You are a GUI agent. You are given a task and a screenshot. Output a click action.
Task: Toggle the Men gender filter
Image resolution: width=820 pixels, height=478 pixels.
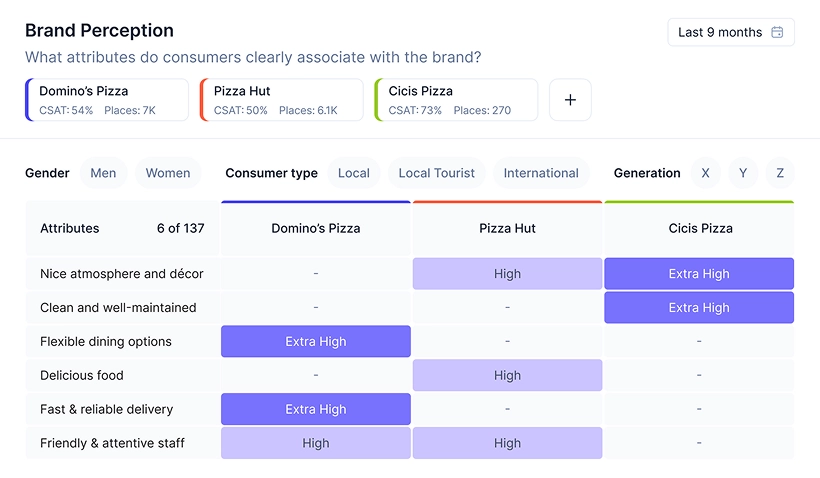(x=103, y=173)
